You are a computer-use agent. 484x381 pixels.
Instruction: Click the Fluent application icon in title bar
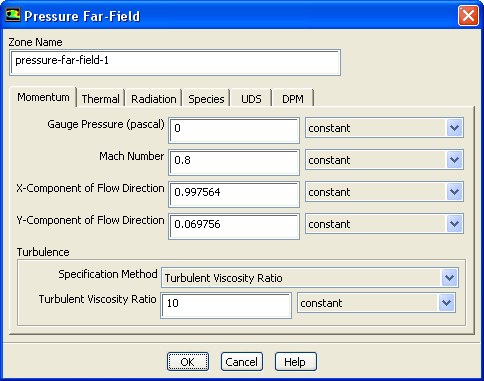(x=13, y=15)
